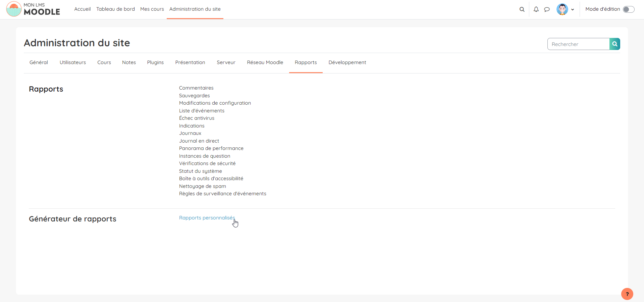
Task: Switch to the Utilisateurs tab
Action: (x=73, y=62)
